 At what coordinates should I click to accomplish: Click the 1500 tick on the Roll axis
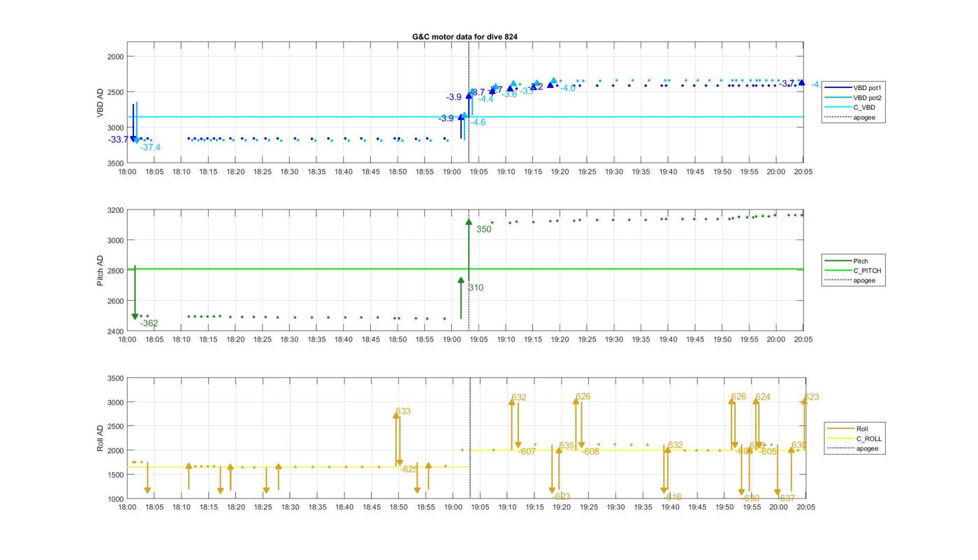click(x=114, y=475)
